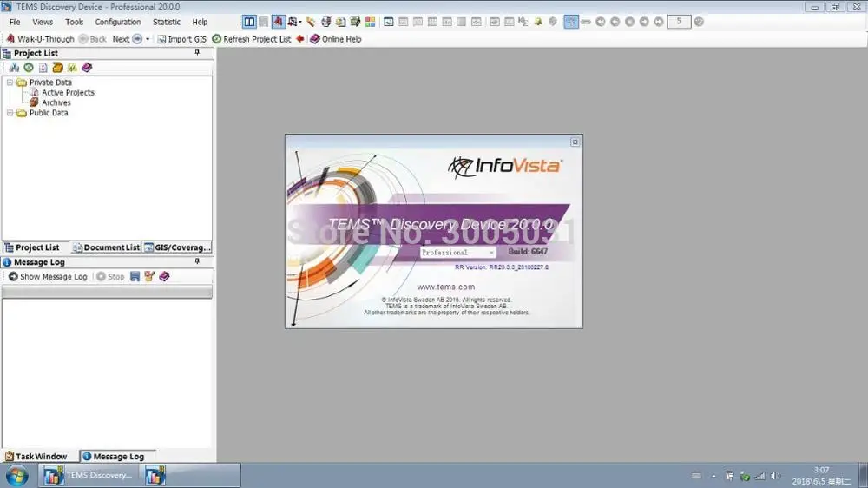
Task: Toggle the two-pane layout icon in top toolbar
Action: click(x=249, y=22)
